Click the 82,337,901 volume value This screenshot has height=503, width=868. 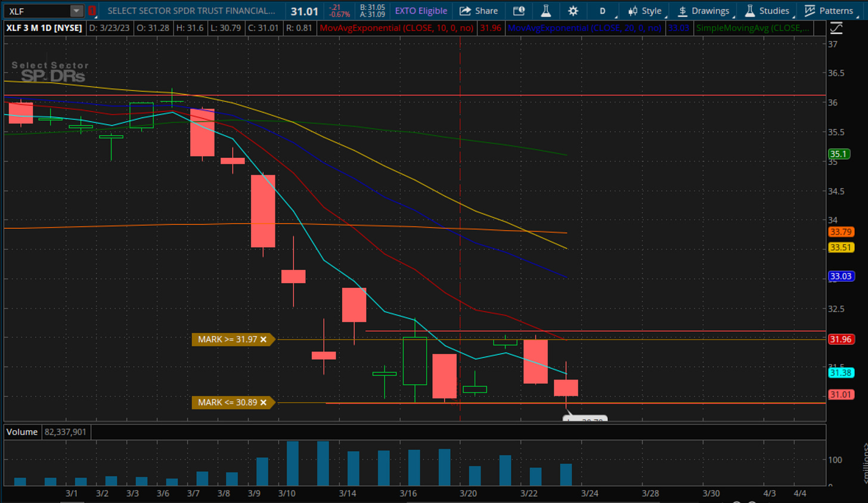(x=66, y=431)
